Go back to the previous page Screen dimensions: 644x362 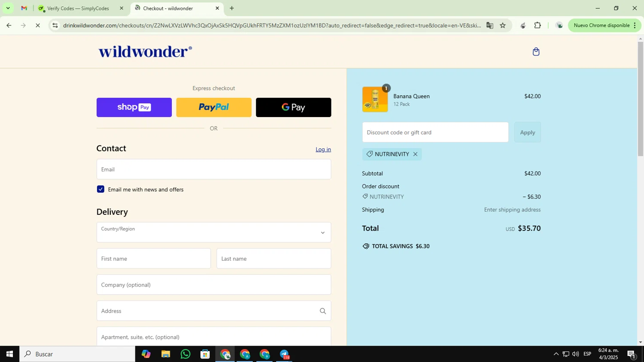9,25
